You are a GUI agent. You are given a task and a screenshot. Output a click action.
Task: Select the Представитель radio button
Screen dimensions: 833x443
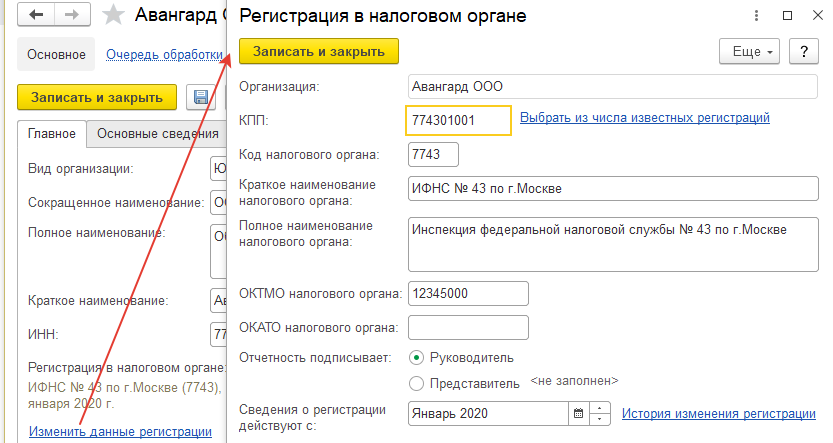tap(416, 382)
